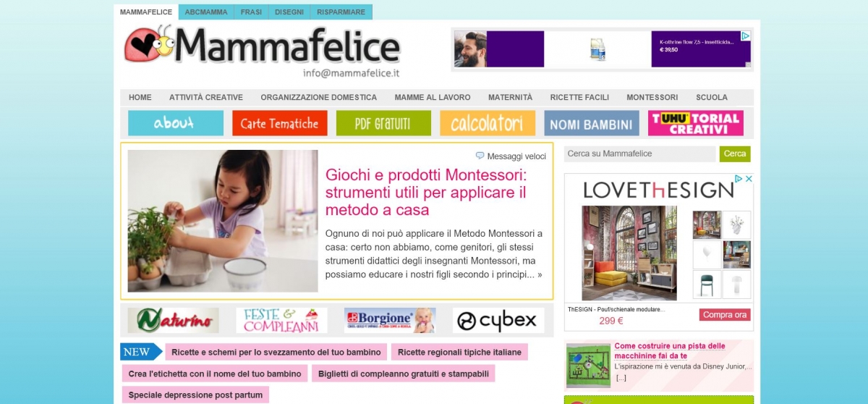The width and height of the screenshot is (868, 404).
Task: Open the cybex brand logo
Action: 498,320
